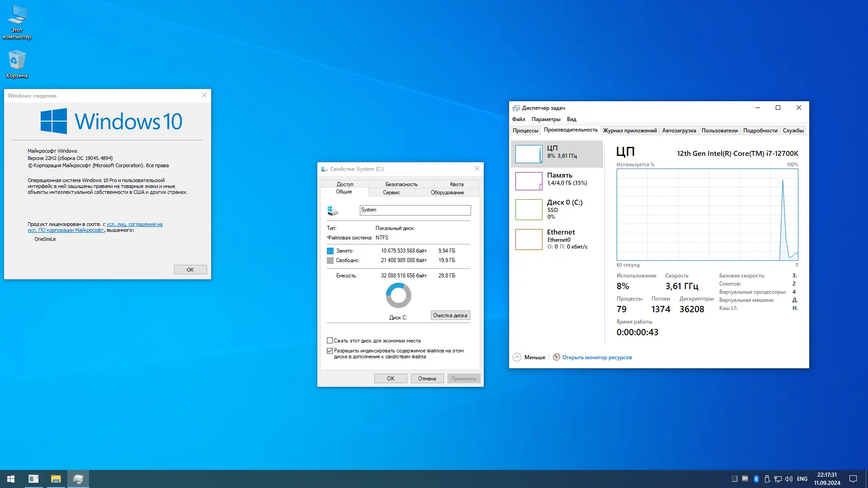Image resolution: width=868 pixels, height=488 pixels.
Task: Click the license agreement link
Action: click(x=134, y=224)
